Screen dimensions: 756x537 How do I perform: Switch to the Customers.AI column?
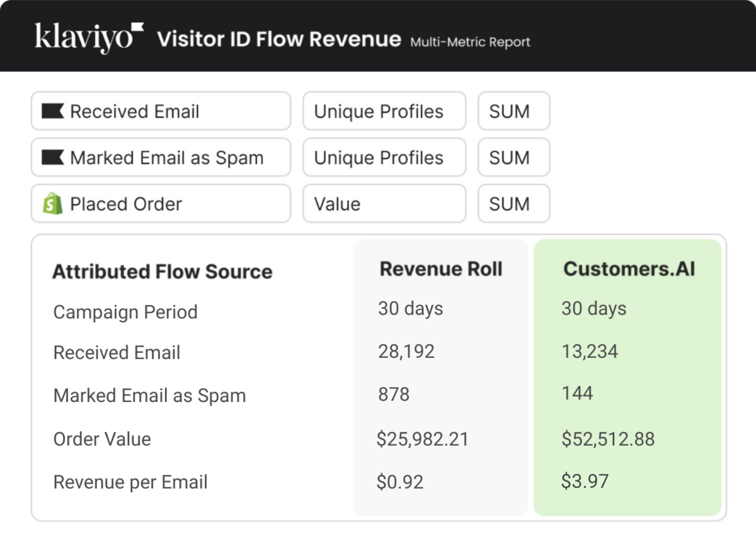[628, 268]
